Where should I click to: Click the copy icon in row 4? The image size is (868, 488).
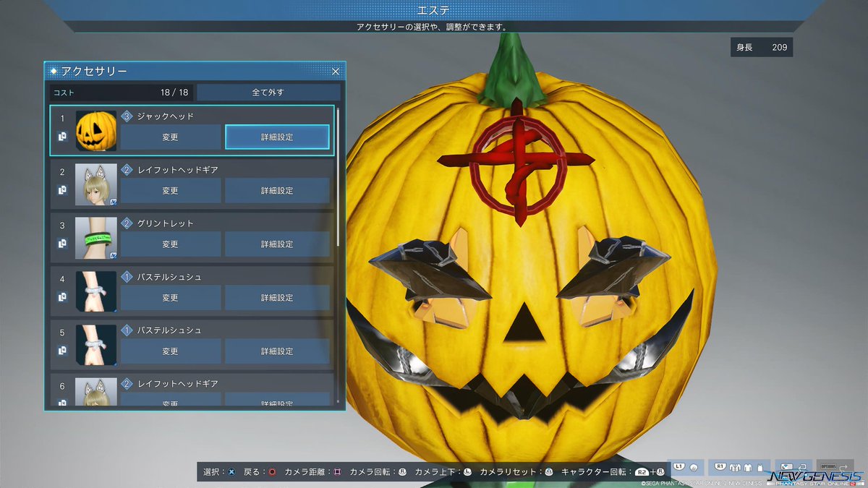tap(62, 297)
